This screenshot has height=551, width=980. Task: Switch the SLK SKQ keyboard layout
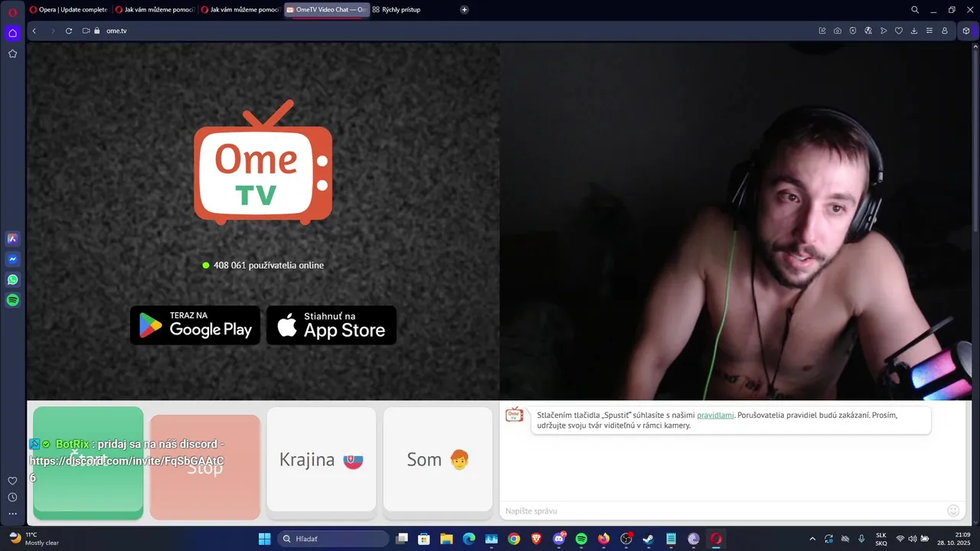[x=881, y=539]
